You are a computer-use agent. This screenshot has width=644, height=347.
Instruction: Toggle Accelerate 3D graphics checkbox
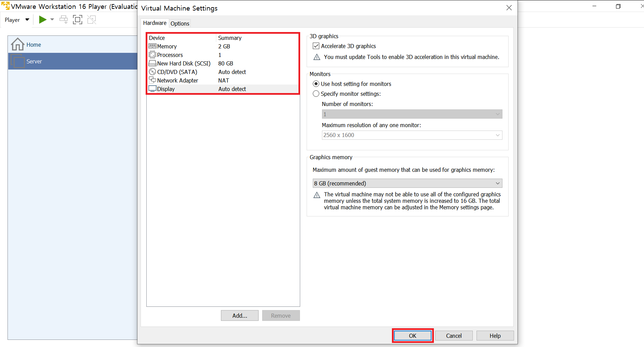pyautogui.click(x=316, y=46)
